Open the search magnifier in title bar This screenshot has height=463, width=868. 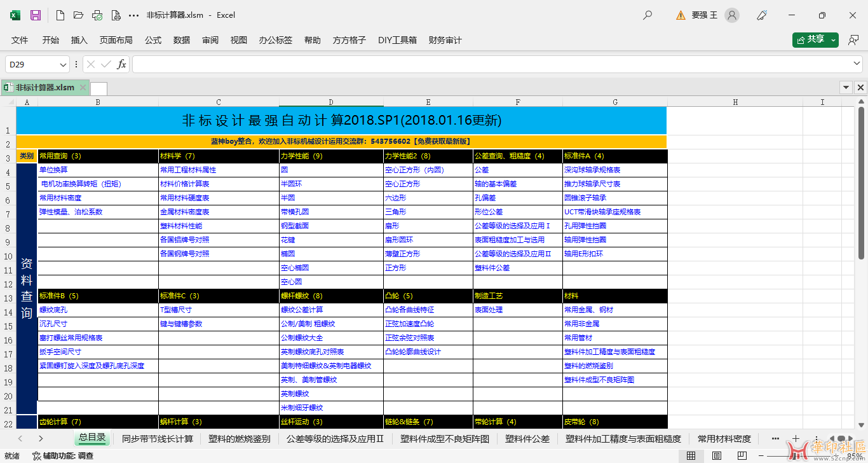pos(648,15)
